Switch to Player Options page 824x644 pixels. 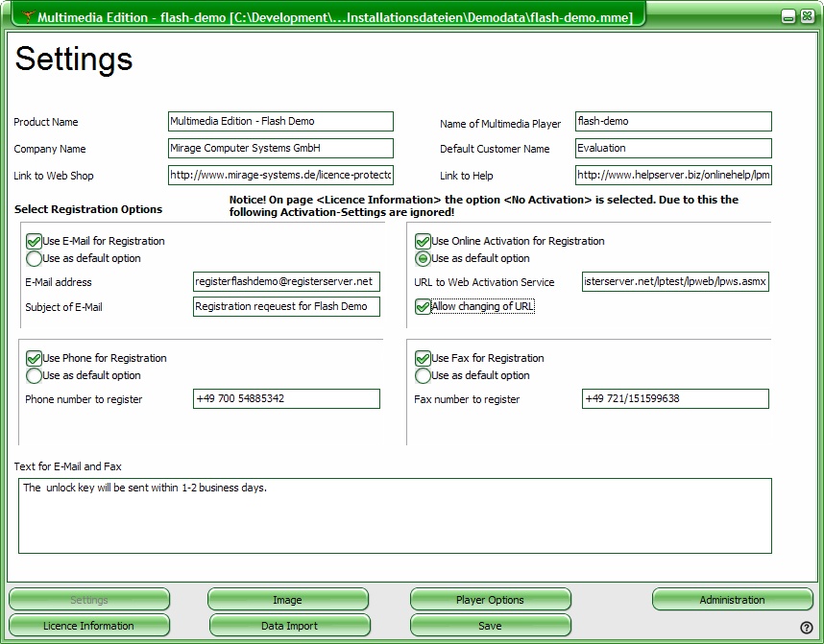coord(490,600)
